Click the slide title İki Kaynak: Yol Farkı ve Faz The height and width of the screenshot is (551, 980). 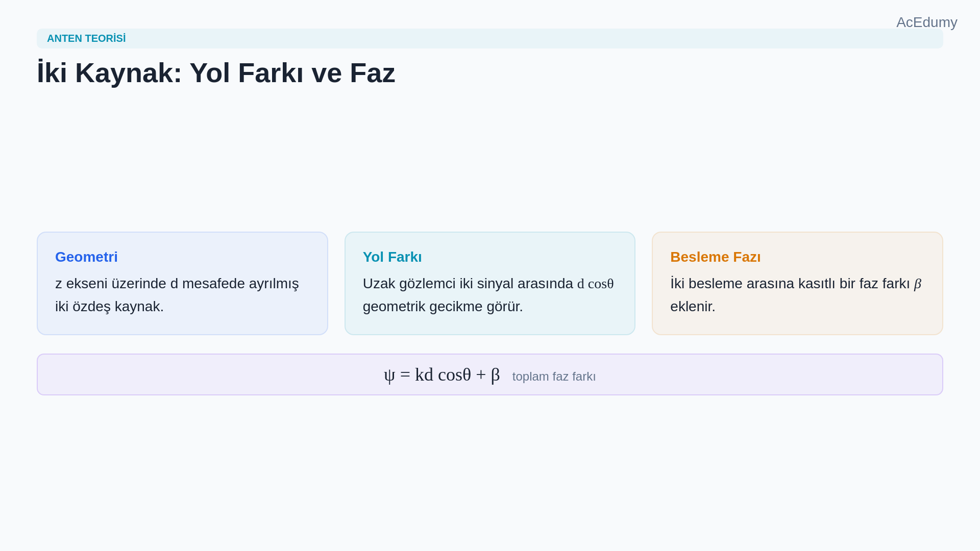pos(216,72)
